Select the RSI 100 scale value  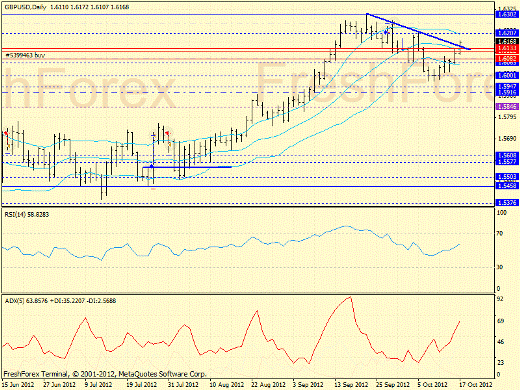[501, 212]
